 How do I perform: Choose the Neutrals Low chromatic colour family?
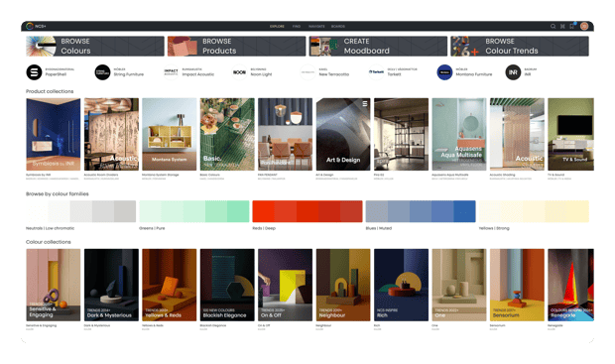click(81, 211)
